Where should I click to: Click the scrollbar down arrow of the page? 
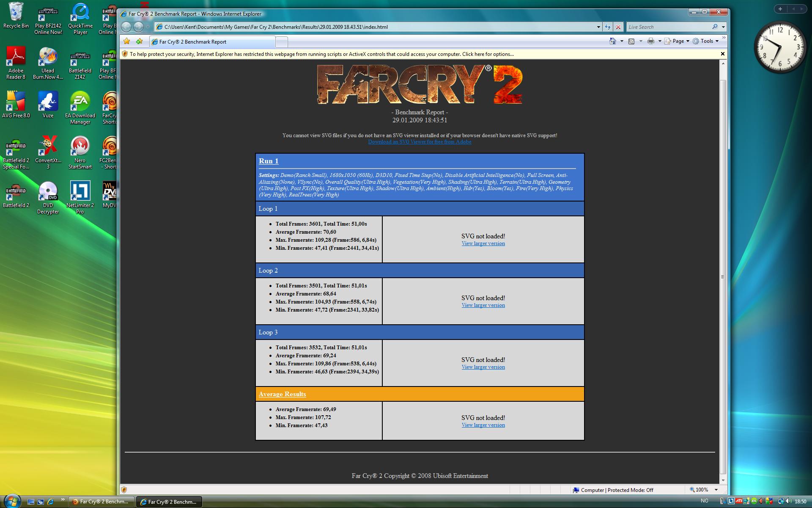tap(723, 480)
